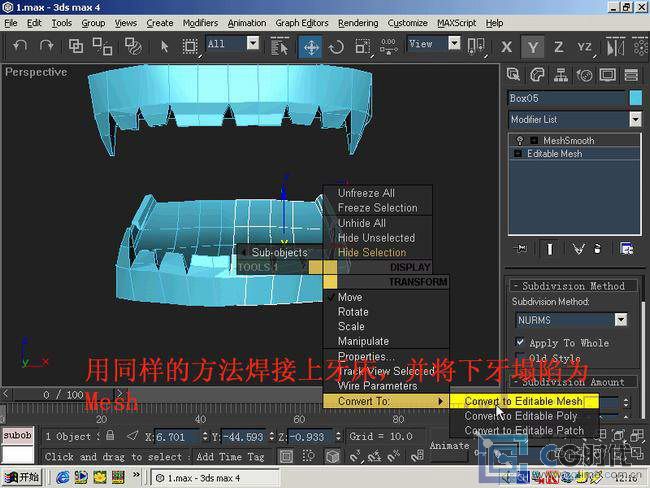
Task: Click the Undo arrow icon
Action: point(20,46)
